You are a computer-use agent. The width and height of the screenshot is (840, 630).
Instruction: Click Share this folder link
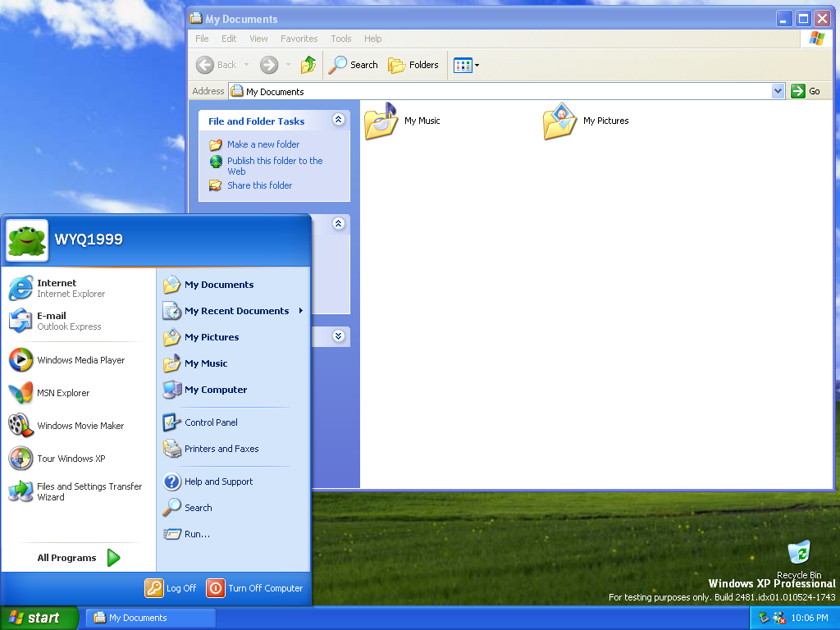pyautogui.click(x=259, y=185)
